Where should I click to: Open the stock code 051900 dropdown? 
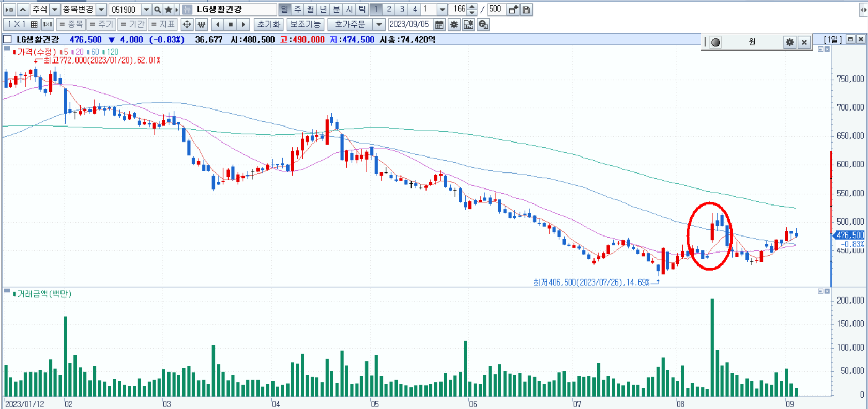pyautogui.click(x=146, y=9)
